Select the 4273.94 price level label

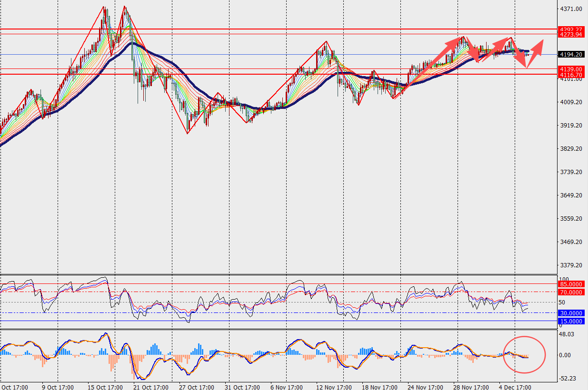[571, 35]
